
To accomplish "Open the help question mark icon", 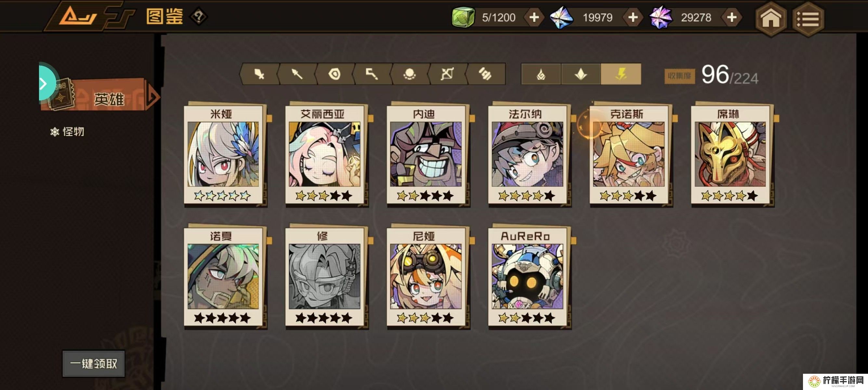I will click(x=199, y=17).
